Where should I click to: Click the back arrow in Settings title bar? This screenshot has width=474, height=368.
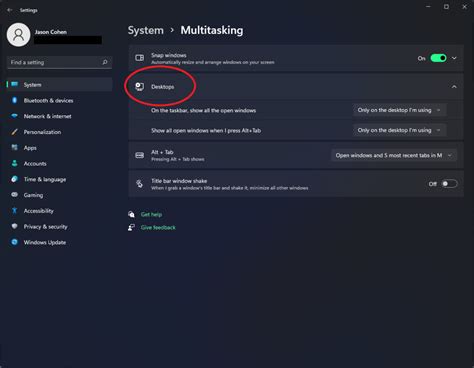click(x=10, y=10)
